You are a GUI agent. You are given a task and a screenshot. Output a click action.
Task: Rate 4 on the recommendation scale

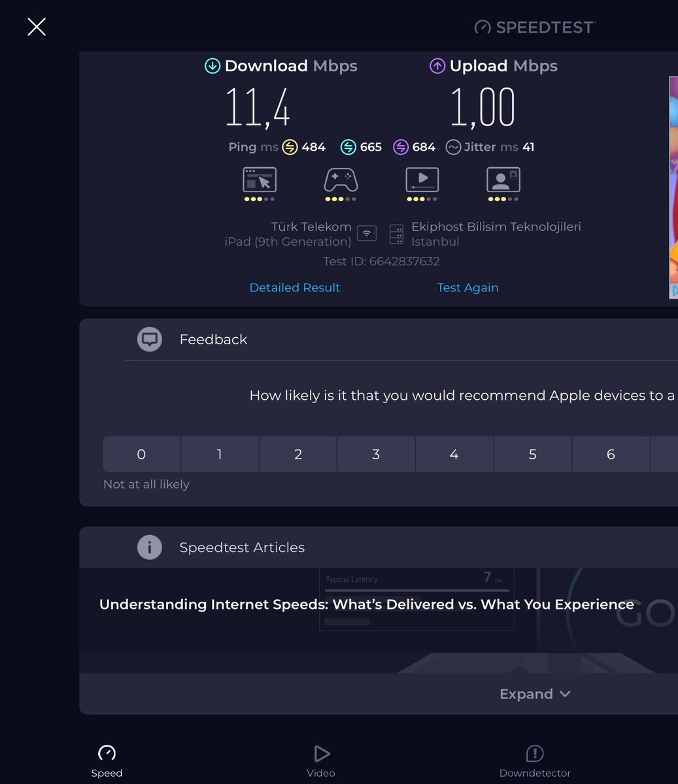coord(454,454)
